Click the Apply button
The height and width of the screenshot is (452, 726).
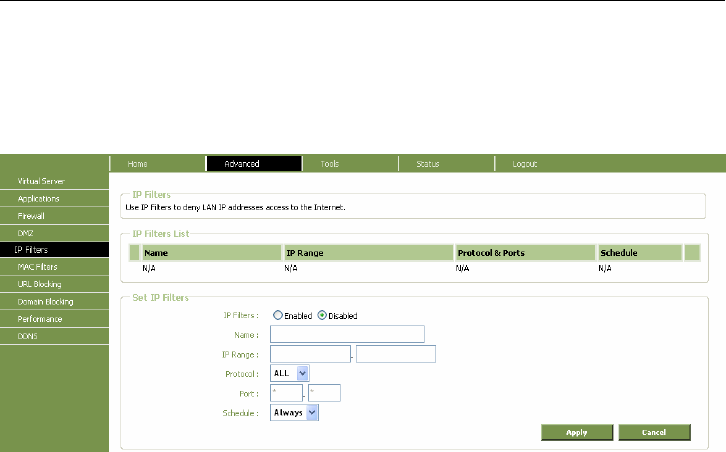(577, 432)
